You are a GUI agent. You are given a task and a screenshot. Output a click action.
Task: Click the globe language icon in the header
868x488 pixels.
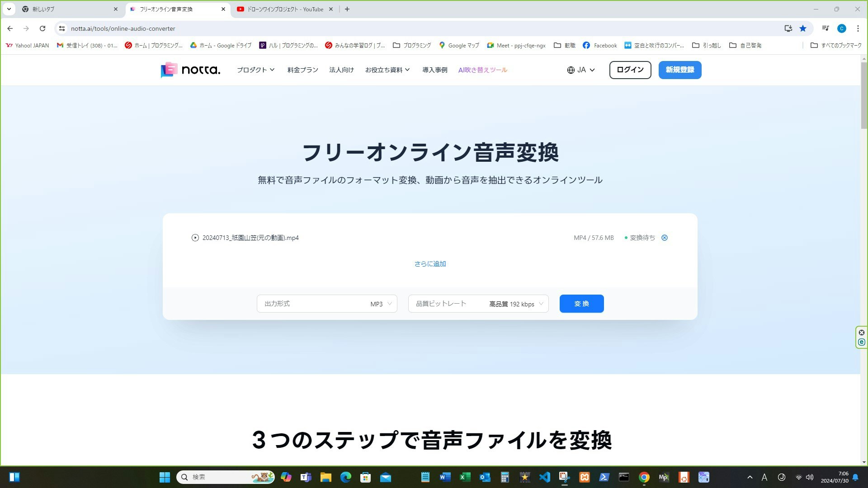pos(571,70)
